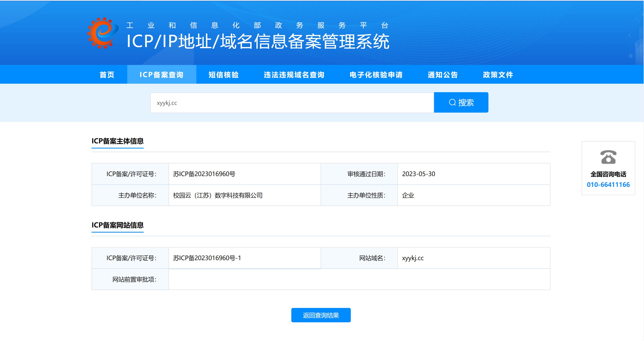Open the 首页 menu item
Image resolution: width=644 pixels, height=341 pixels.
click(x=107, y=75)
